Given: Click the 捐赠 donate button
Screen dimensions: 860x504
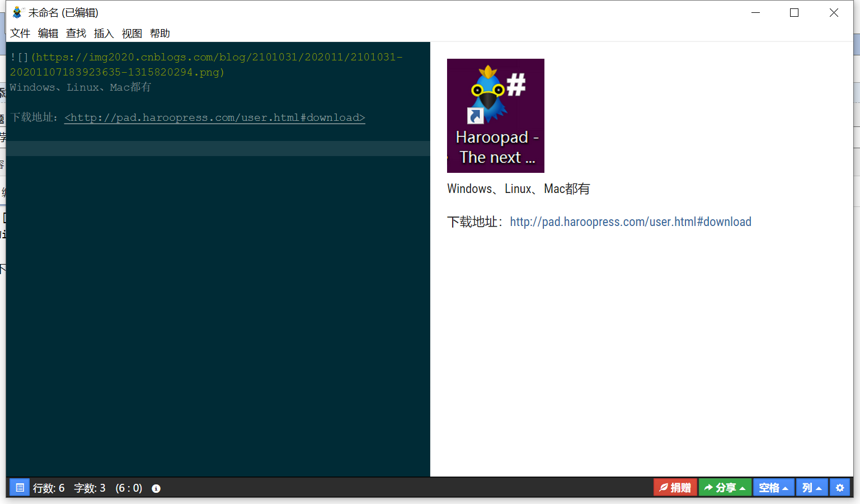Looking at the screenshot, I should coord(675,488).
